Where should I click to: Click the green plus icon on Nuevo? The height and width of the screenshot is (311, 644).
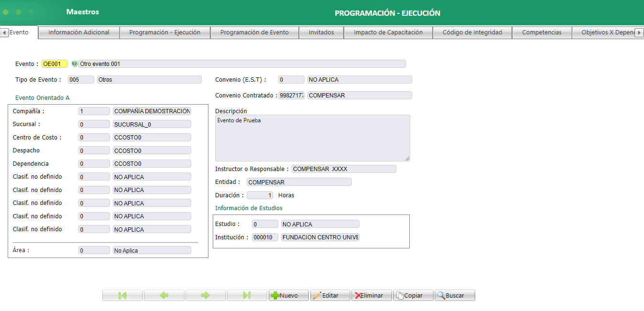(276, 295)
